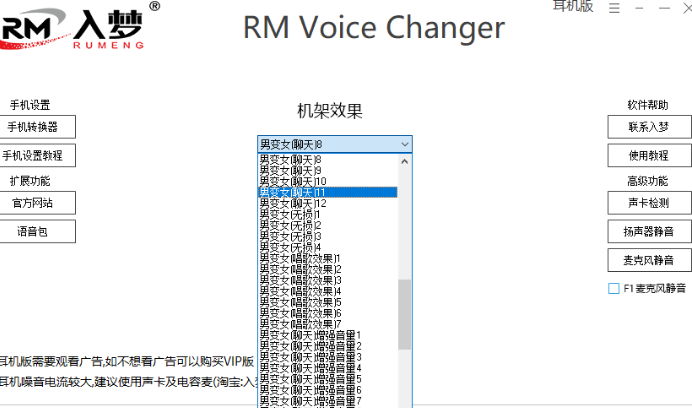Enable the F1麦克风静音 checkbox
The height and width of the screenshot is (408, 692).
coord(614,288)
